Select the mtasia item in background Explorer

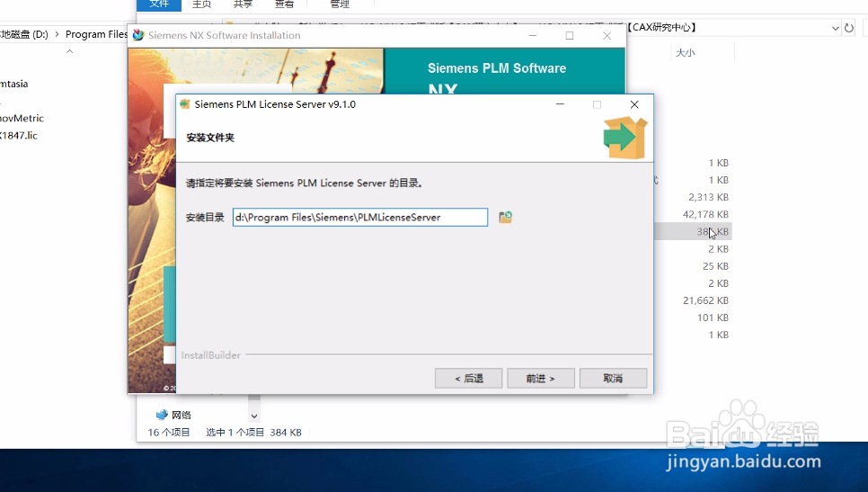pyautogui.click(x=13, y=84)
